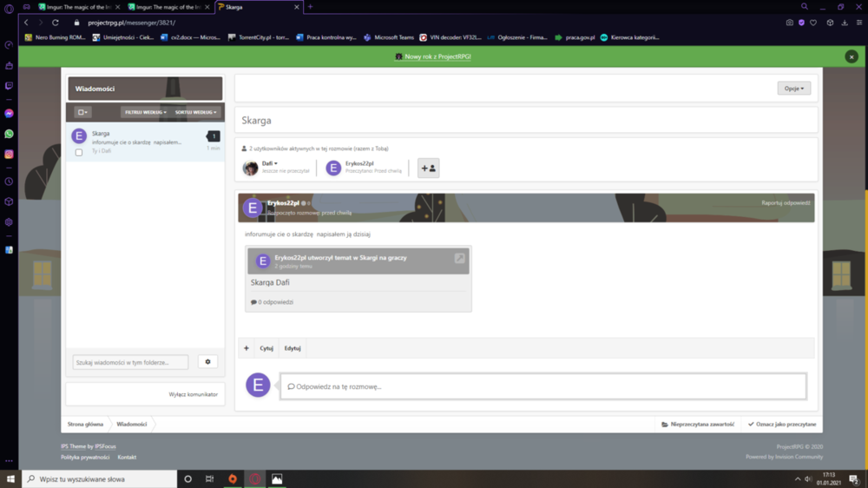Open the Skarga Dafi topic title
Viewport: 868px width, 488px height.
pyautogui.click(x=270, y=282)
